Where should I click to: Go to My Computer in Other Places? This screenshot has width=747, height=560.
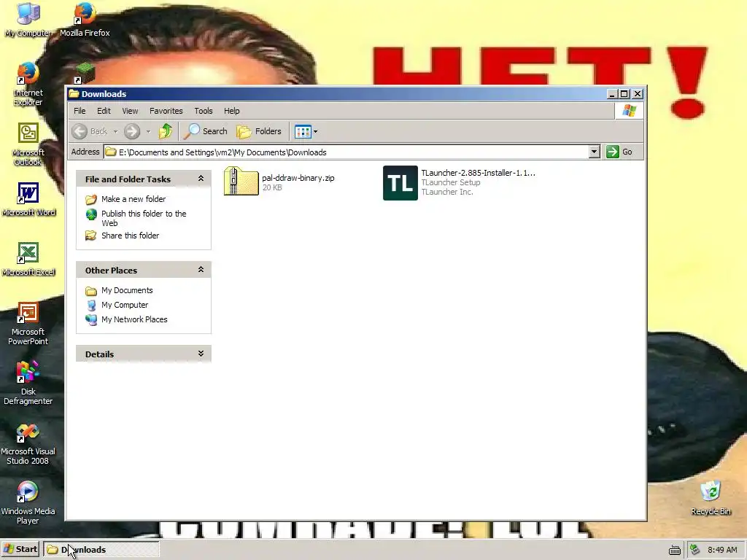pyautogui.click(x=124, y=305)
